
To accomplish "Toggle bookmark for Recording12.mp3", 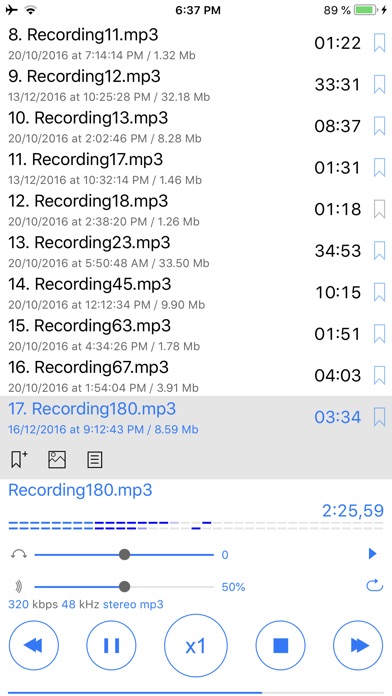I will click(379, 84).
